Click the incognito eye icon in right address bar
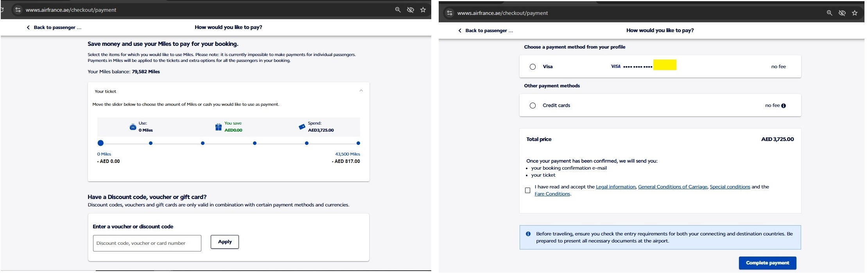The image size is (868, 273). pyautogui.click(x=842, y=13)
